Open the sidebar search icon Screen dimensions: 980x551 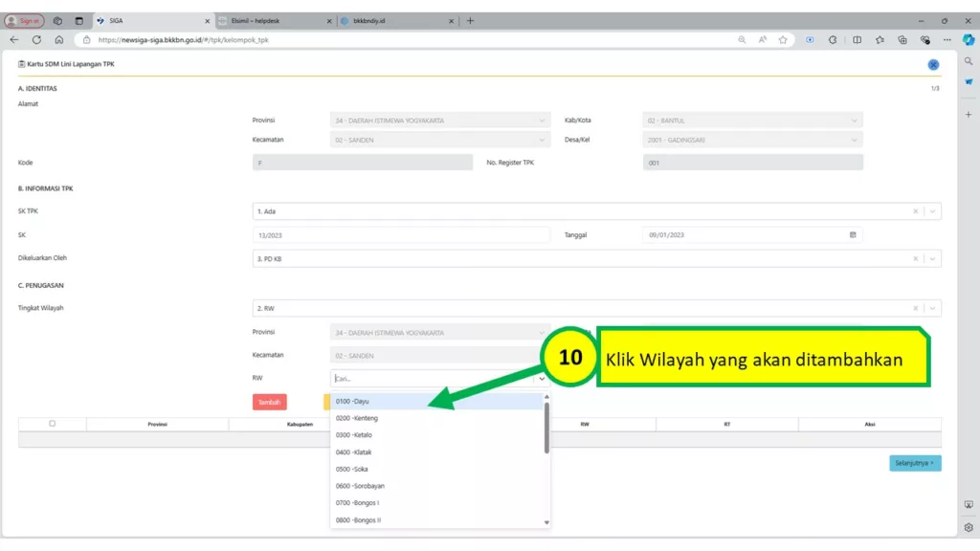(969, 61)
